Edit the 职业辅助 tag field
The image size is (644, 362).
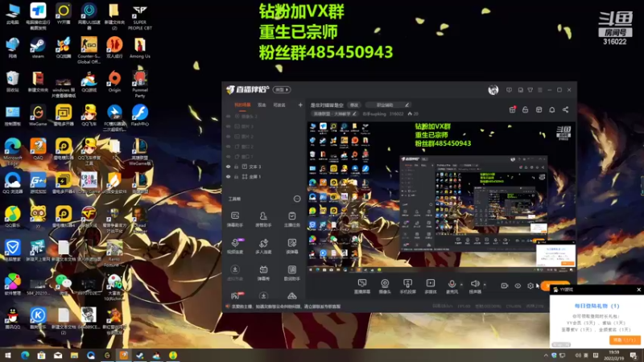click(x=387, y=105)
